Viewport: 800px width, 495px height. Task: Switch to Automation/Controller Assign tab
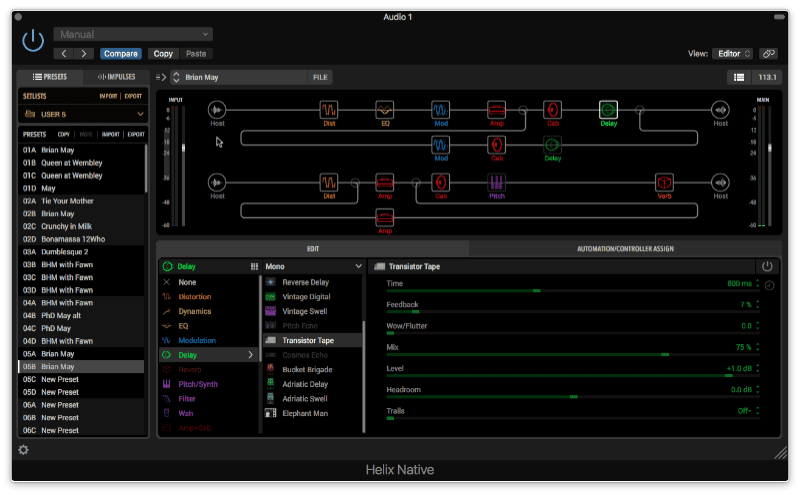(625, 249)
